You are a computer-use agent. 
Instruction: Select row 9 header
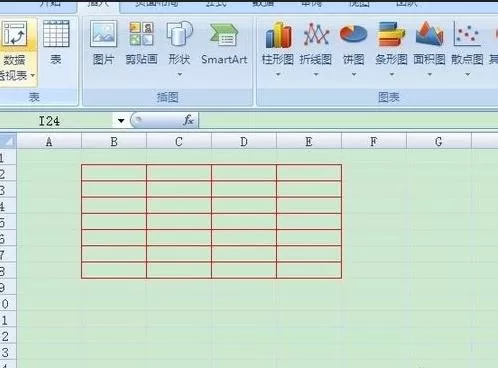pos(8,287)
